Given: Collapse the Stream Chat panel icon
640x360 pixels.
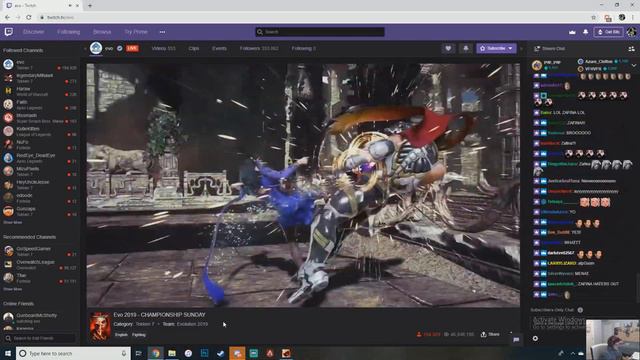Looking at the screenshot, I should tap(537, 49).
